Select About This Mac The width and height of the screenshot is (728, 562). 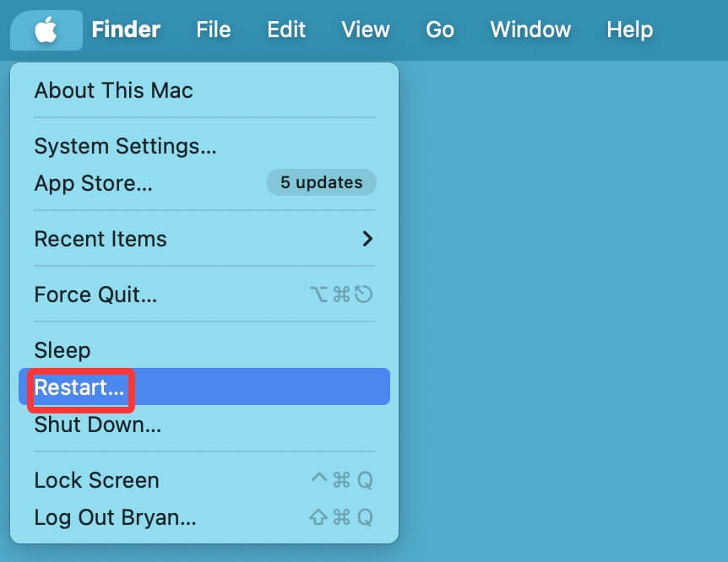coord(113,90)
